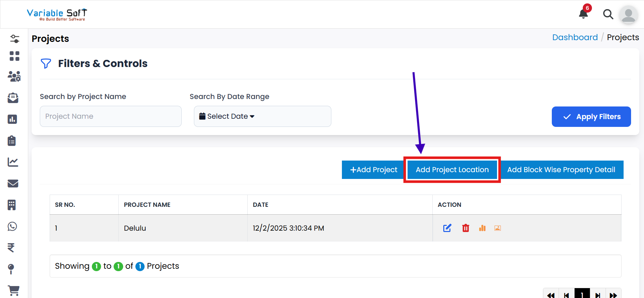Open the map pin sidebar icon

pos(11,269)
